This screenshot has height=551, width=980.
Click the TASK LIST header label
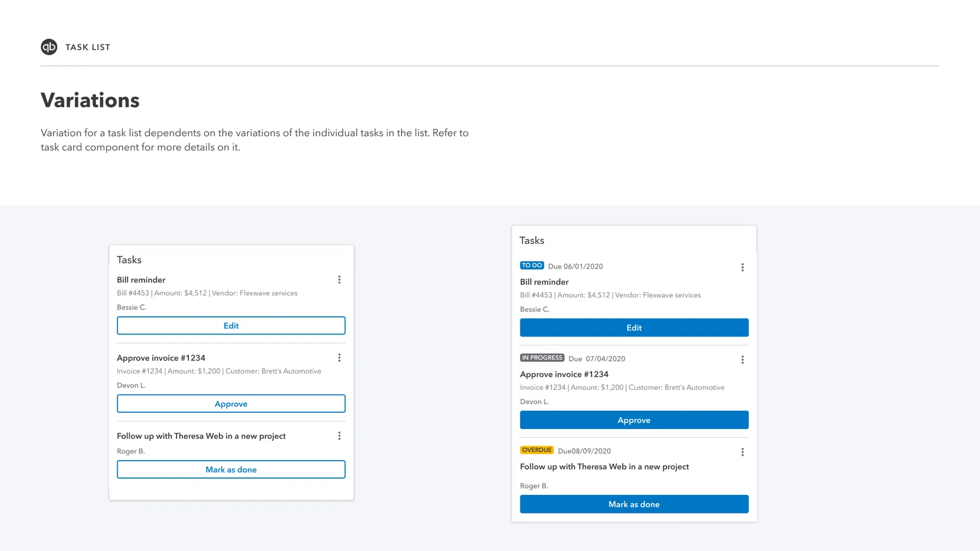[x=88, y=47]
